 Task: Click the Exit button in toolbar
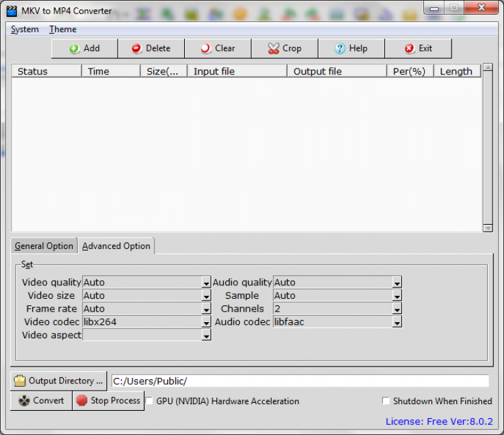[418, 48]
